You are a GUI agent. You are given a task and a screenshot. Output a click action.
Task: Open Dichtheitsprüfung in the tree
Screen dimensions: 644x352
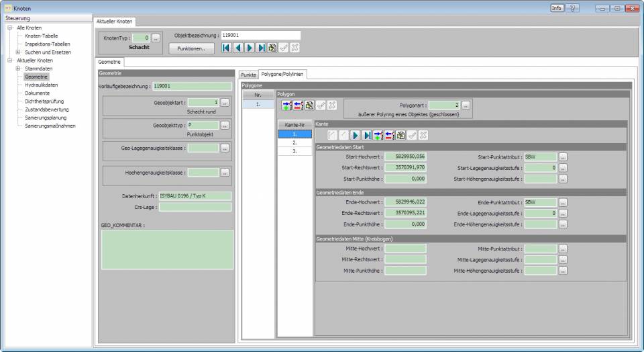(44, 101)
